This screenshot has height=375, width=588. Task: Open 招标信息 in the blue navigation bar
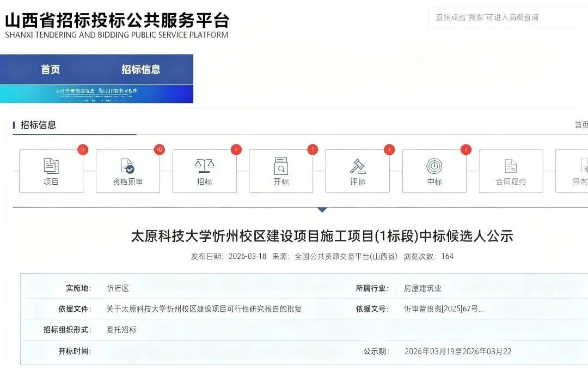[x=140, y=69]
